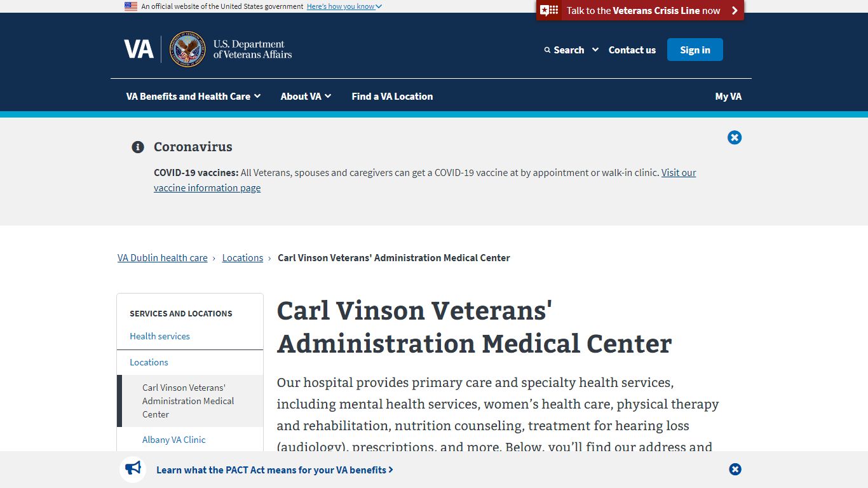Open VA Dublin health care breadcrumb
This screenshot has height=488, width=868.
[x=163, y=257]
